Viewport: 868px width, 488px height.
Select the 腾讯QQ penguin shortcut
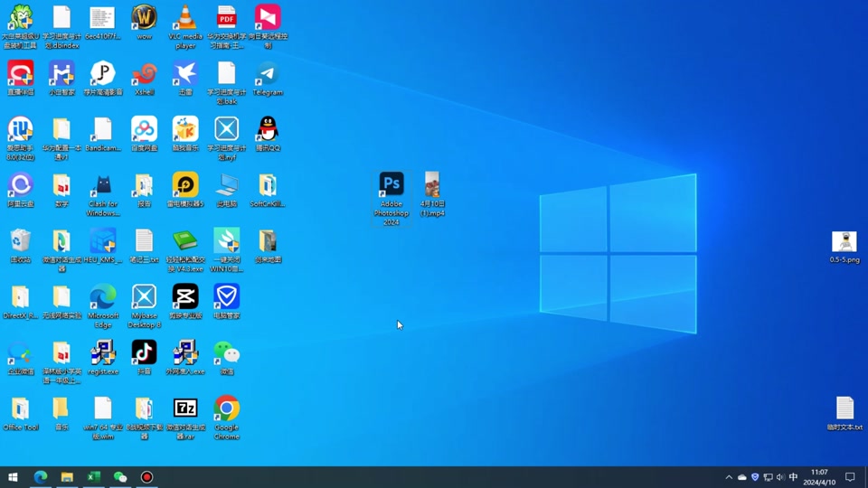click(268, 134)
